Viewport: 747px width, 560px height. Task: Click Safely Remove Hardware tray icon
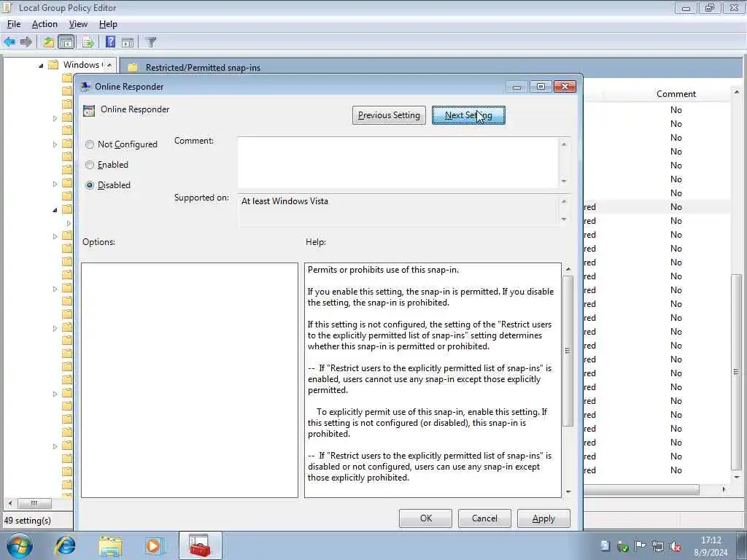point(622,546)
